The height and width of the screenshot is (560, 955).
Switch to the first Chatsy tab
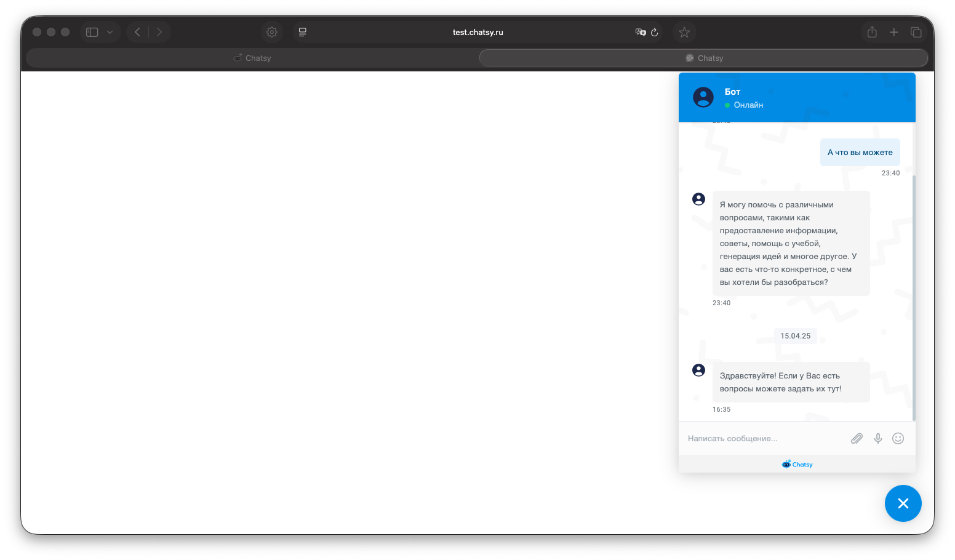click(x=252, y=58)
